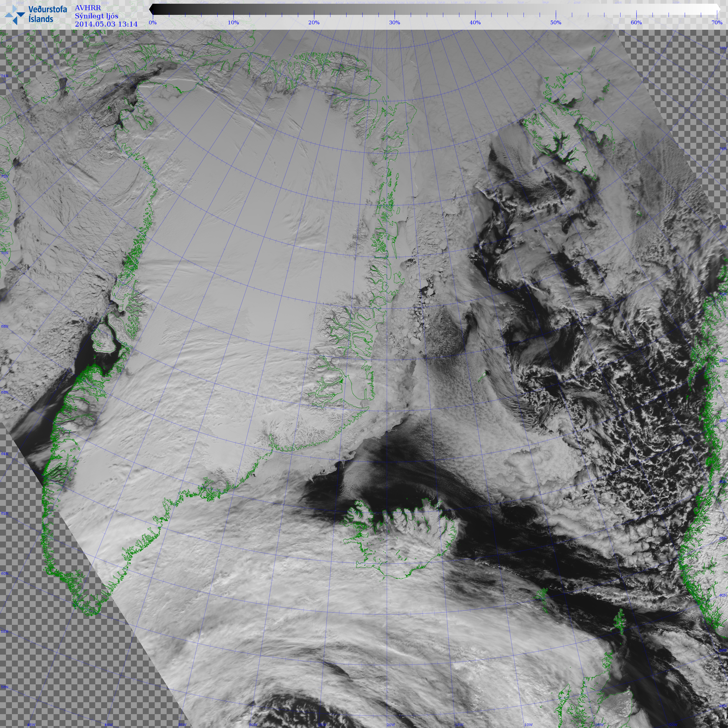Click the 2014.05.03 13:14 timestamp
The image size is (728, 728).
click(x=106, y=24)
